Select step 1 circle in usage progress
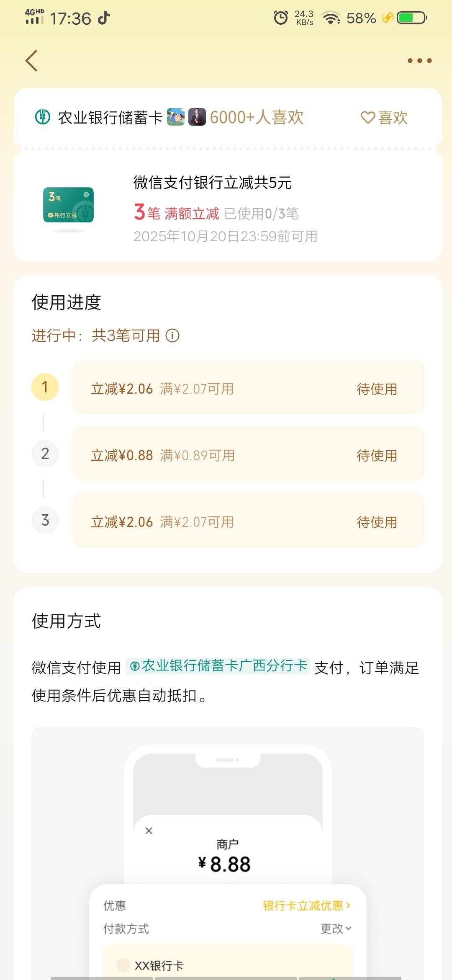 [45, 387]
